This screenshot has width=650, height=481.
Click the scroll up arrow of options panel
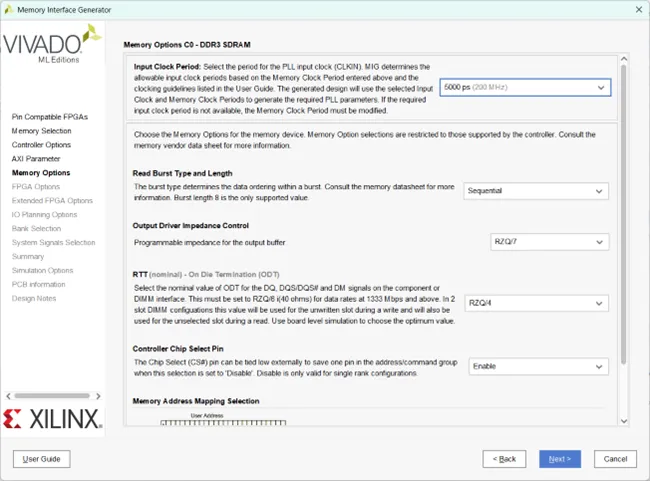(x=623, y=59)
